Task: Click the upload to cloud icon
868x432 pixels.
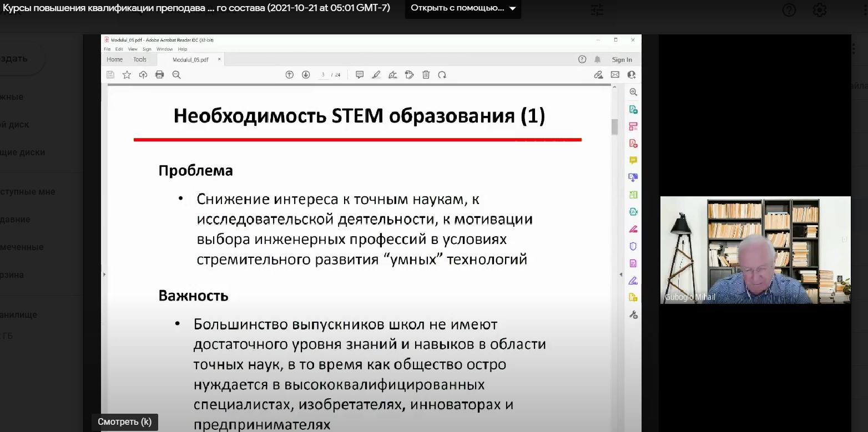Action: point(143,75)
